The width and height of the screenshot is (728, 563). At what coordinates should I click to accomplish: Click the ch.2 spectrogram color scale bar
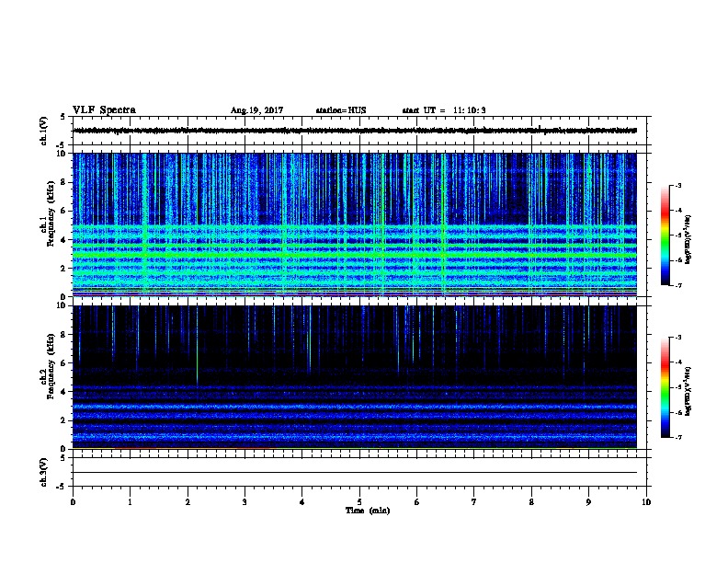pos(665,387)
